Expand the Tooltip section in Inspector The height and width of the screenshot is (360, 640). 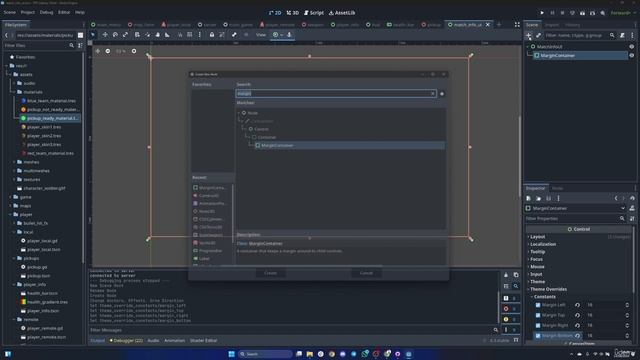coord(537,252)
